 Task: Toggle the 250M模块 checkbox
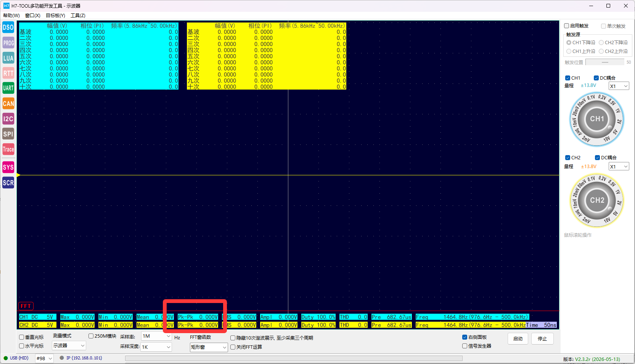102,336
